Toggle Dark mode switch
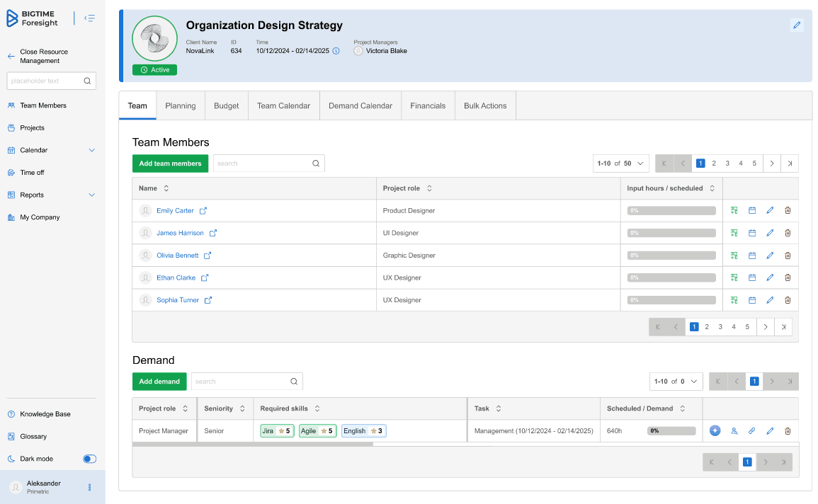 click(x=89, y=459)
